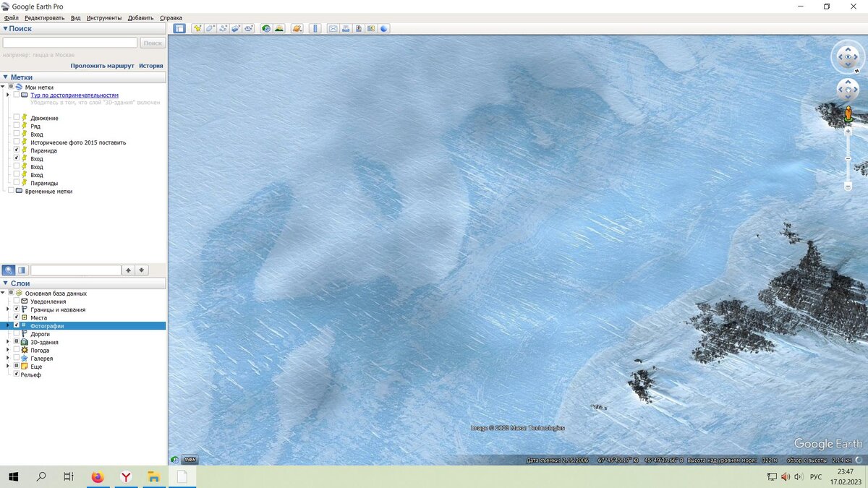Open the Редактировать menu
The image size is (868, 488).
click(44, 17)
